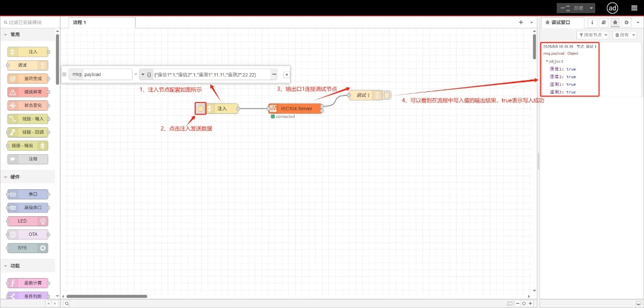Screen dimensions: 644x308
Task: Open the help book sidebar icon
Action: (x=603, y=22)
